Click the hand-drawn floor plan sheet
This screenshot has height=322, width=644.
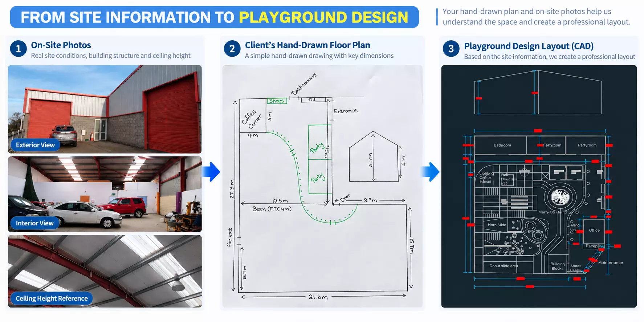pos(322,186)
